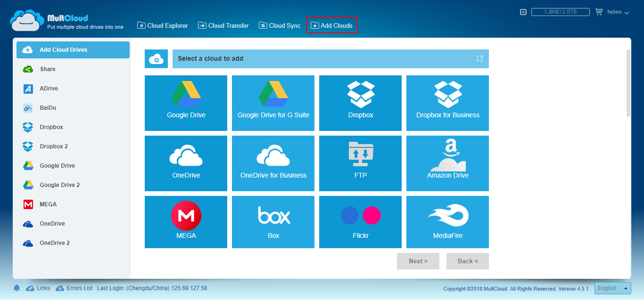The image size is (644, 300).
Task: Choose the OneDrive for Business tile
Action: [273, 163]
